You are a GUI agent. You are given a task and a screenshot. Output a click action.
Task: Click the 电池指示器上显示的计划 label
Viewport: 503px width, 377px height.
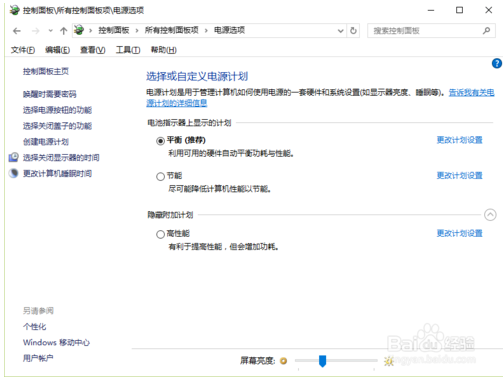pos(189,123)
